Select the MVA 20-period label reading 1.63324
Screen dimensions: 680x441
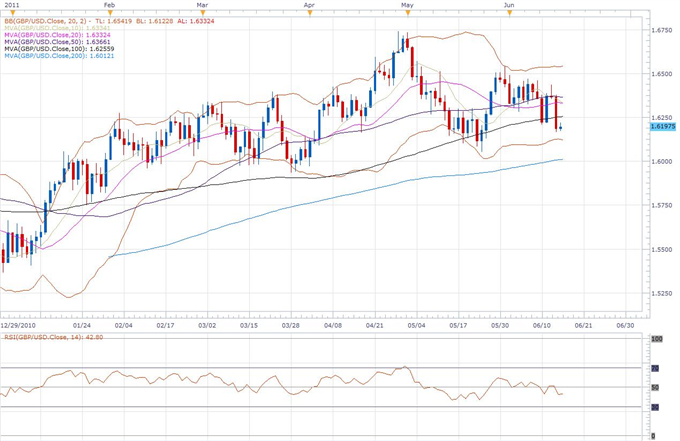pyautogui.click(x=57, y=35)
